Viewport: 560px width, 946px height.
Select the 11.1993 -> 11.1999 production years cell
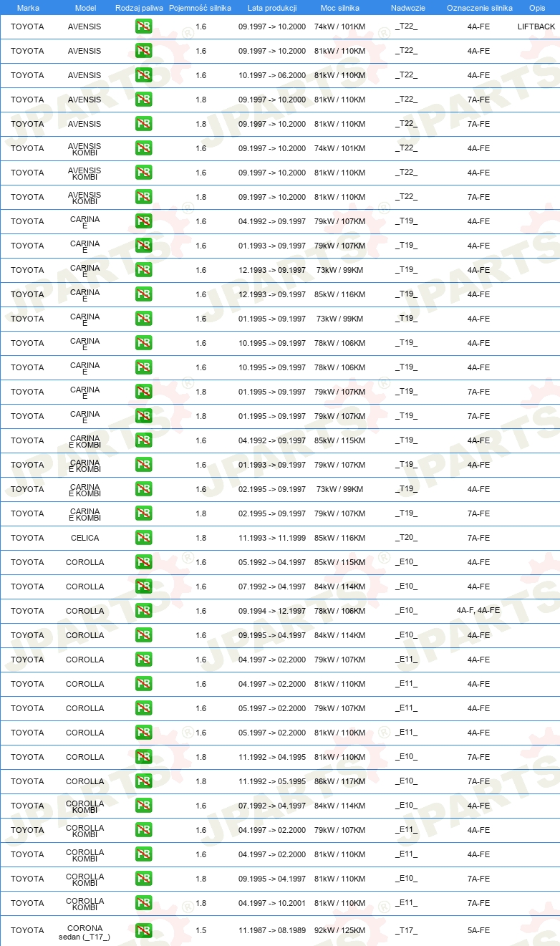(x=272, y=538)
